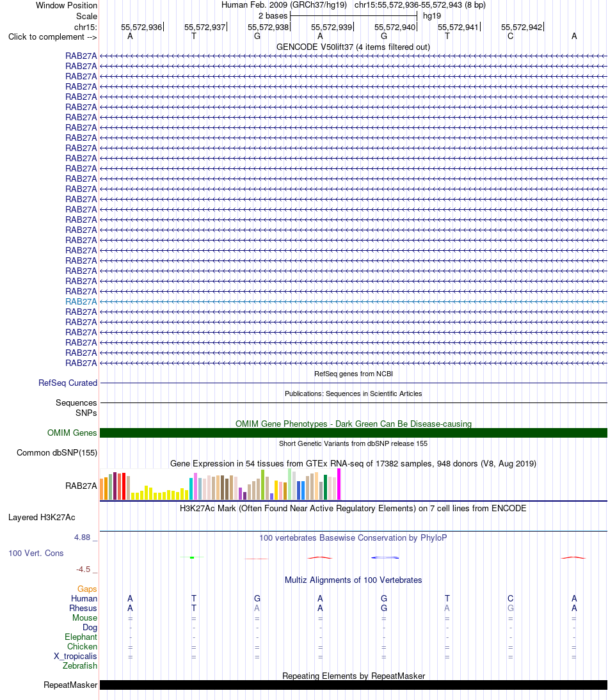Click the grey G base in the Rhesus row
The image size is (608, 700).
[x=510, y=608]
